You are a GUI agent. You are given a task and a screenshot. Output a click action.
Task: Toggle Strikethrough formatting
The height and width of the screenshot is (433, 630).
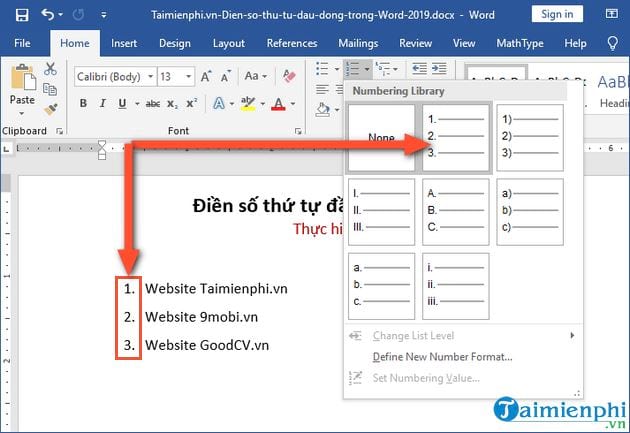(153, 104)
